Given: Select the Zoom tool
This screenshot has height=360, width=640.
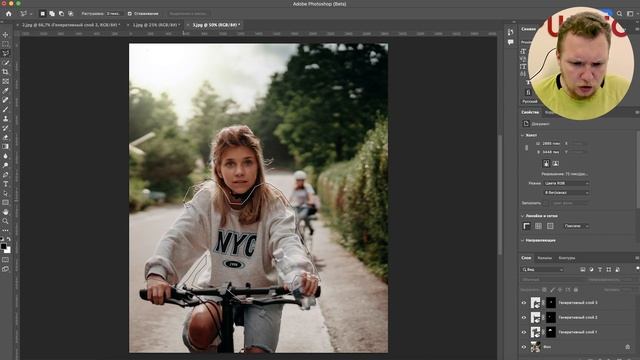Looking at the screenshot, I should [x=5, y=221].
